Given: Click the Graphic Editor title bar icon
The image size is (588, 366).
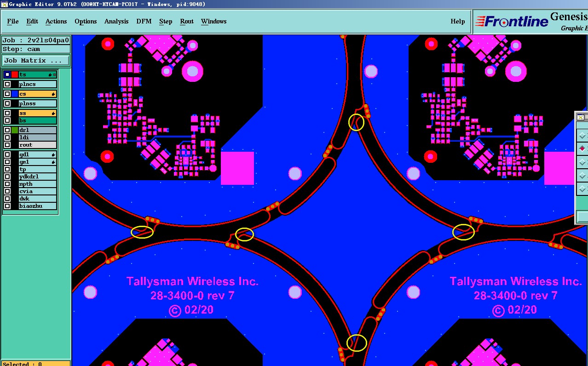Looking at the screenshot, I should [x=4, y=4].
